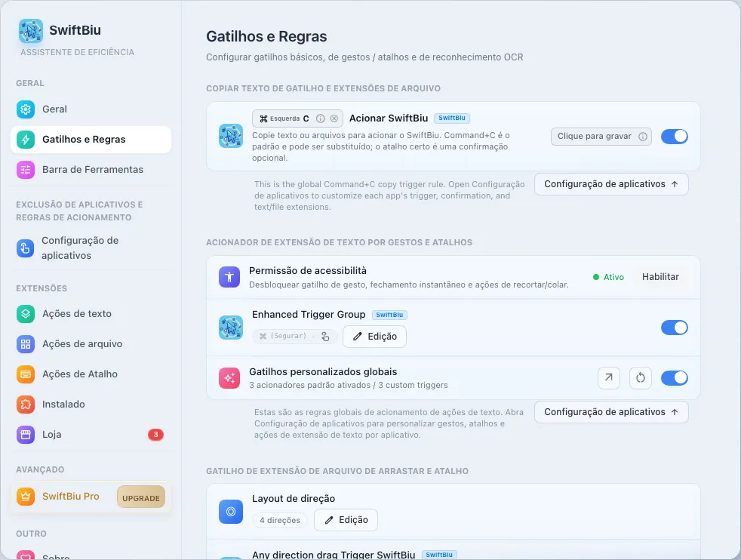Open Configuração de aplicativos under text triggers
Image resolution: width=741 pixels, height=560 pixels.
tap(611, 412)
